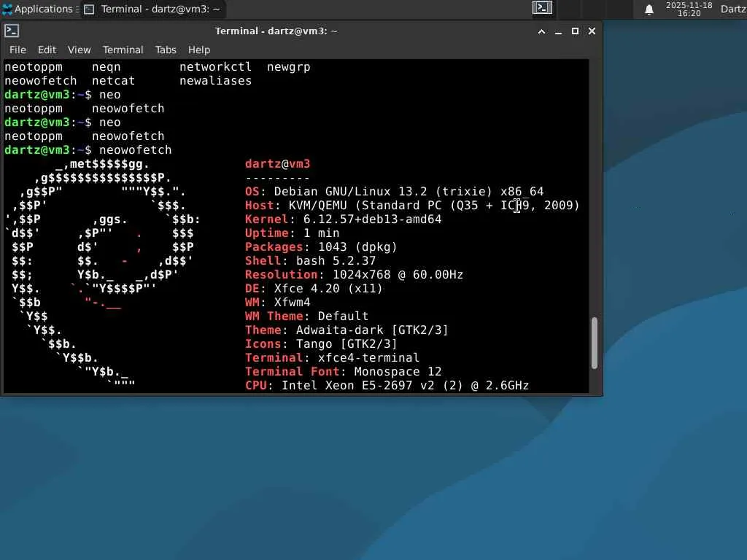The image size is (747, 560).
Task: Click the Kernel value '6.12.57+deb13-amd64'
Action: point(372,219)
